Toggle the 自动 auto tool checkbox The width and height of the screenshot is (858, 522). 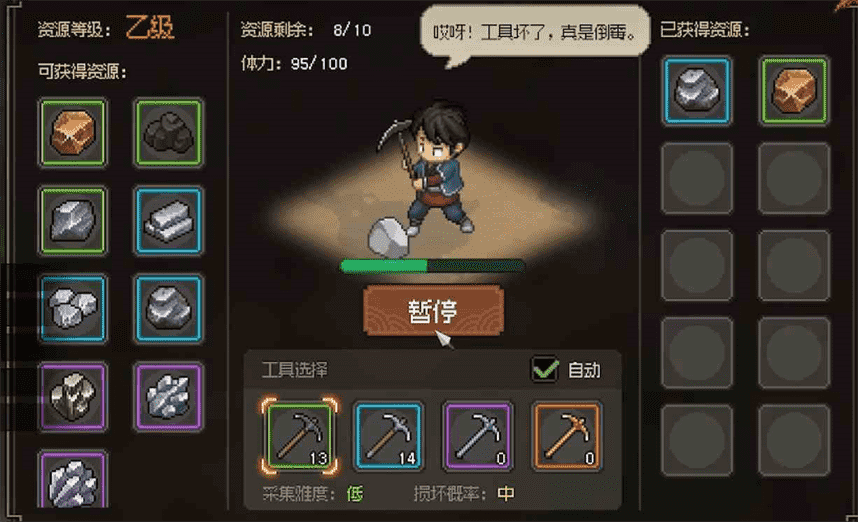(x=544, y=369)
